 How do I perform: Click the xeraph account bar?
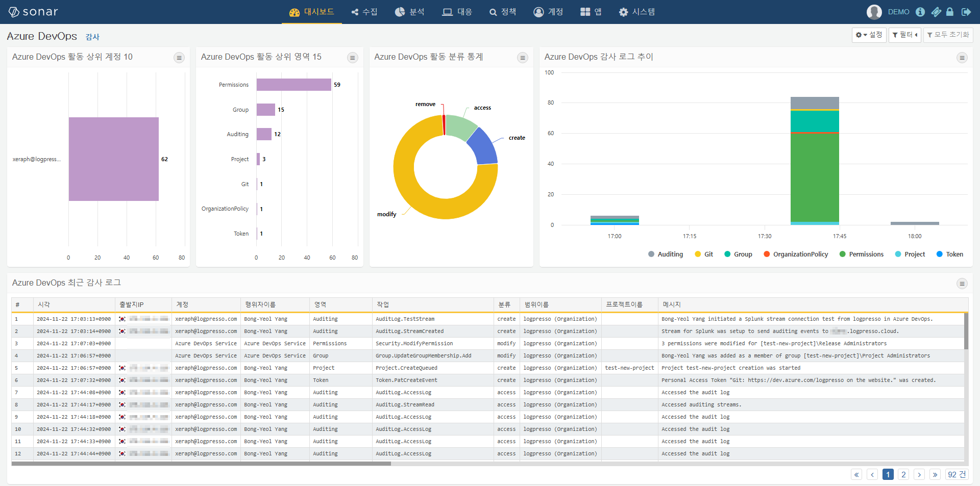tap(114, 159)
